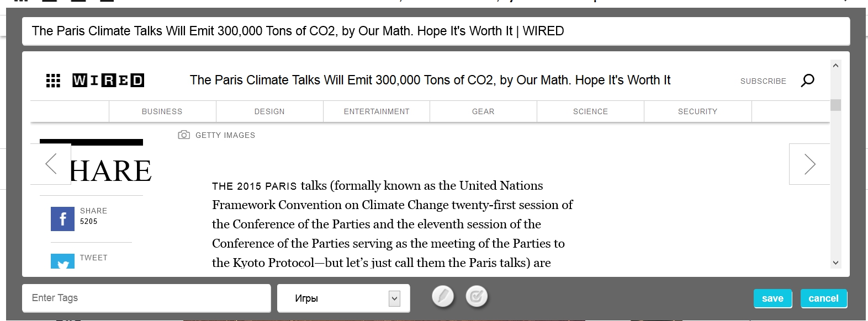Click the save button
868x321 pixels.
tap(772, 298)
